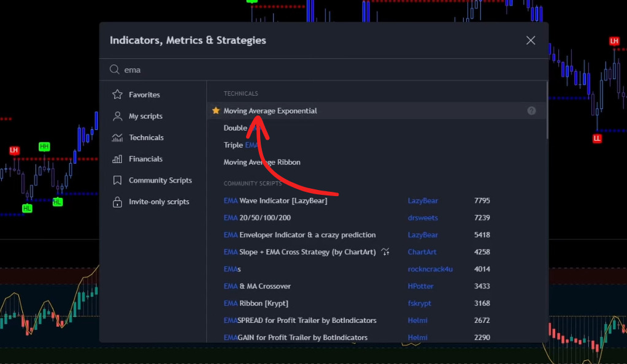Click the 7795 likes count for EMA Wave

point(482,200)
